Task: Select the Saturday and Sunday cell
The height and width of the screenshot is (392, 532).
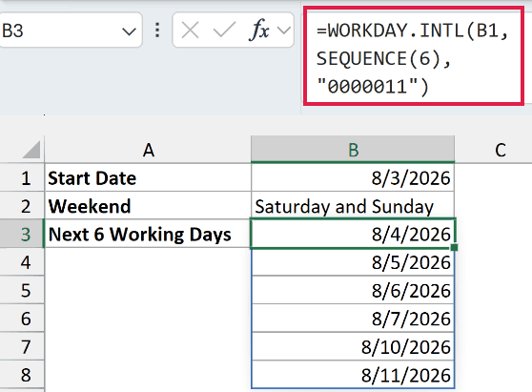Action: pos(353,206)
